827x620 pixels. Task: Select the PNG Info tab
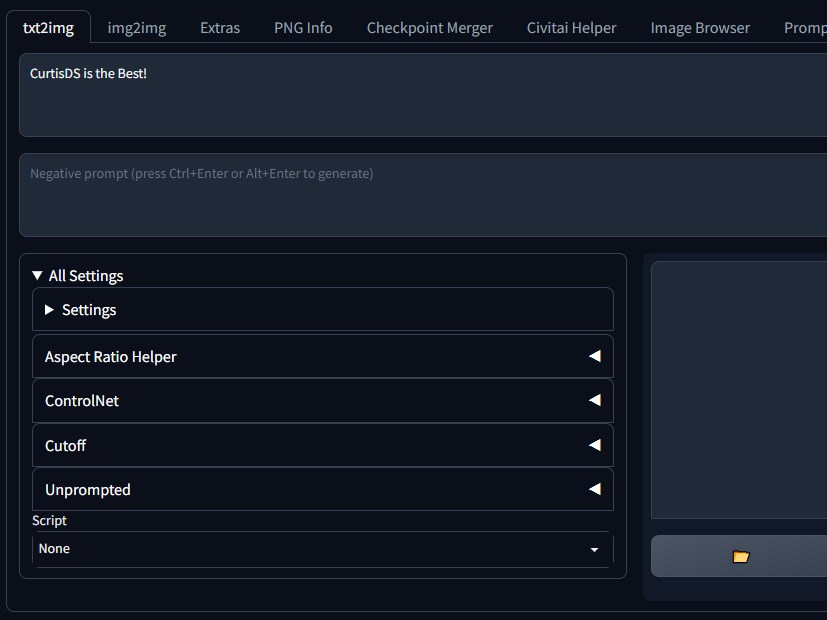[x=303, y=27]
